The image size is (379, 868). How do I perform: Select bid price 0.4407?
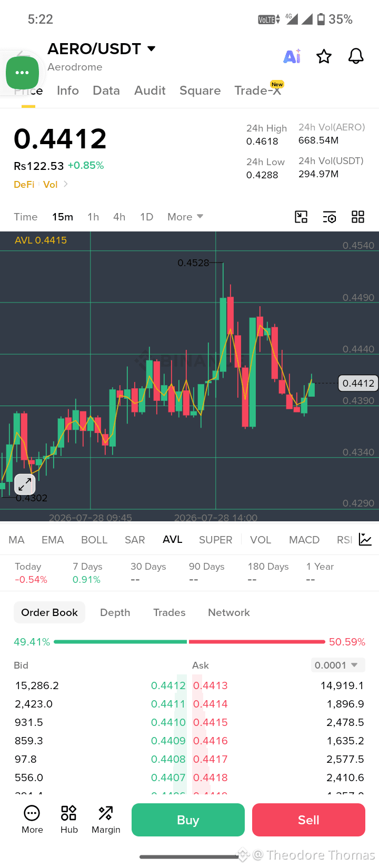[168, 778]
